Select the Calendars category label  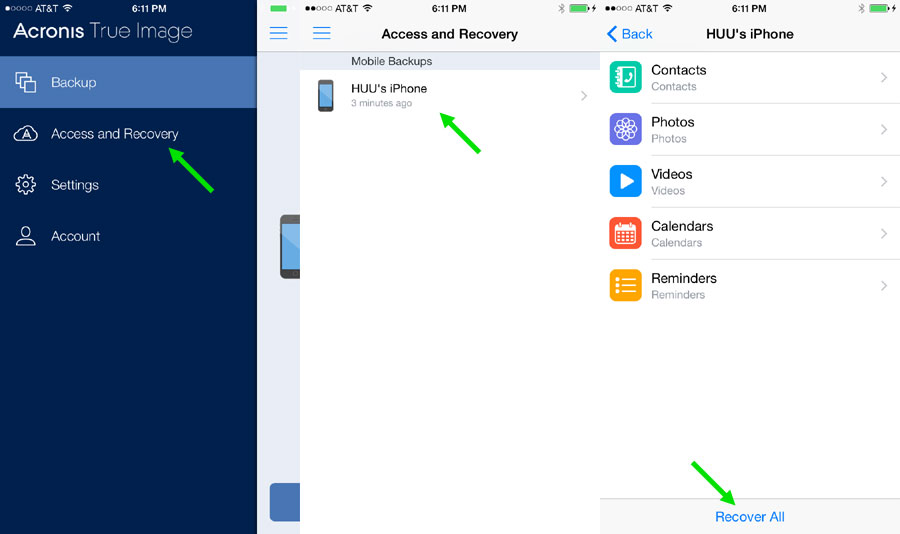click(682, 226)
